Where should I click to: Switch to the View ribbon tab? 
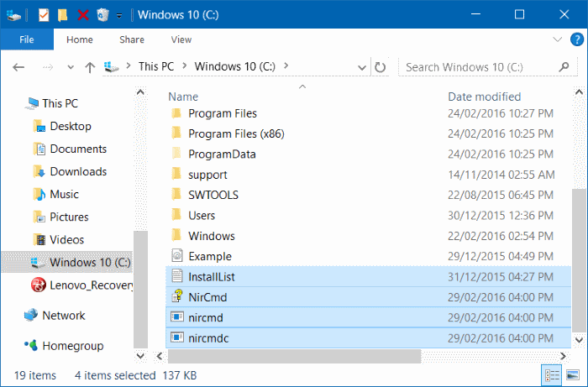point(181,39)
